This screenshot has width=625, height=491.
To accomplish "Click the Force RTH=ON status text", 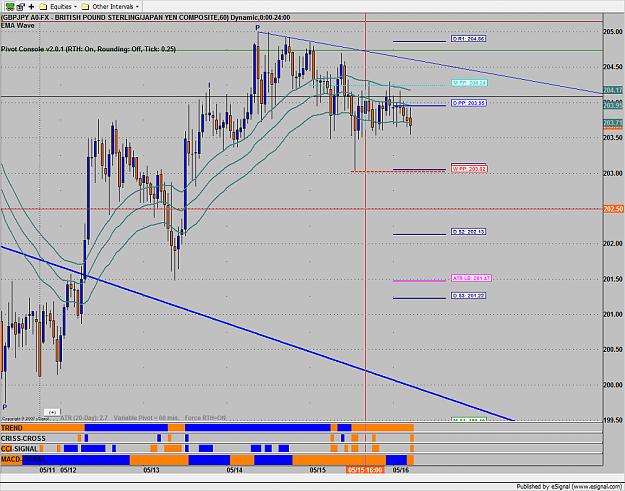I will tap(205, 418).
